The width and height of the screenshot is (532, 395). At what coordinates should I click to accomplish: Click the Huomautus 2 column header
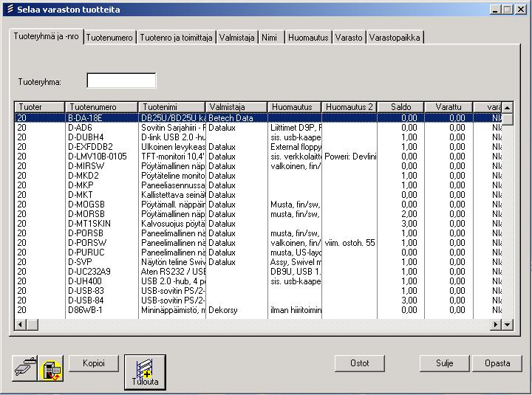349,107
